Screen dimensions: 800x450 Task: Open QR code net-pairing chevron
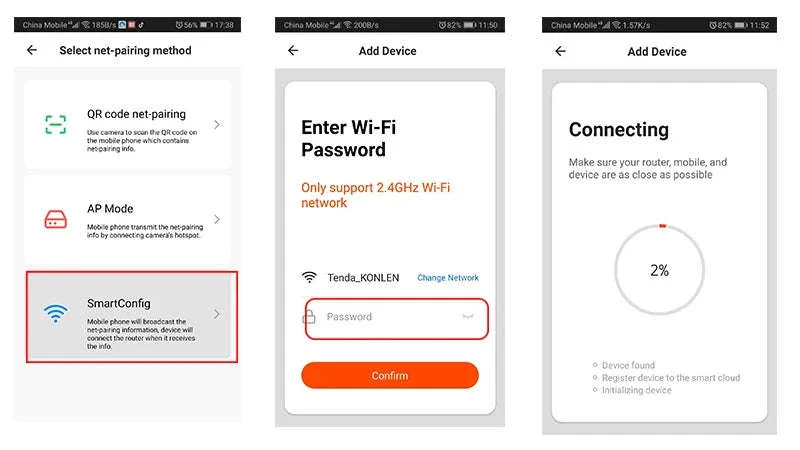click(217, 124)
